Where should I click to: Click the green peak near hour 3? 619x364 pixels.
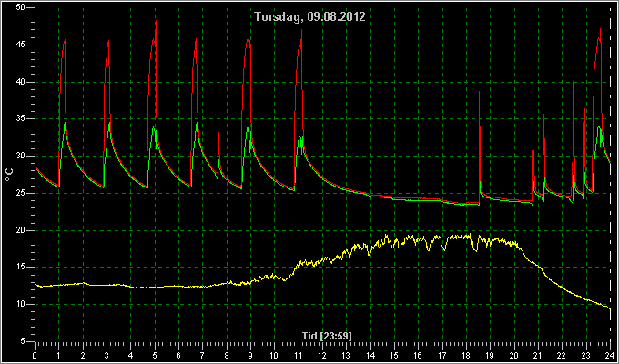(109, 123)
